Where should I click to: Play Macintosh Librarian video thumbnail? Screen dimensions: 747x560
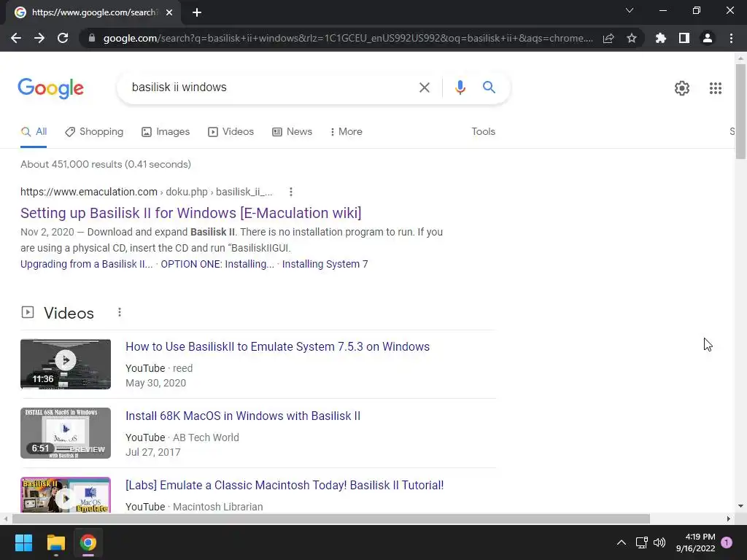(x=66, y=495)
